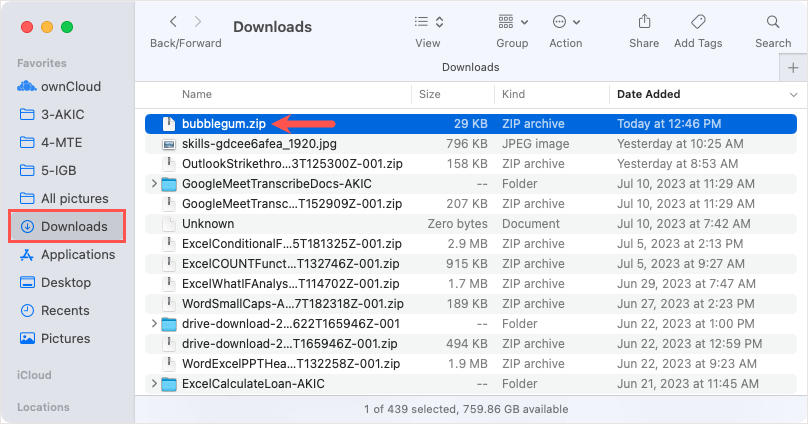Select Downloads in the sidebar
Screen dimensions: 808x424
pyautogui.click(x=73, y=227)
